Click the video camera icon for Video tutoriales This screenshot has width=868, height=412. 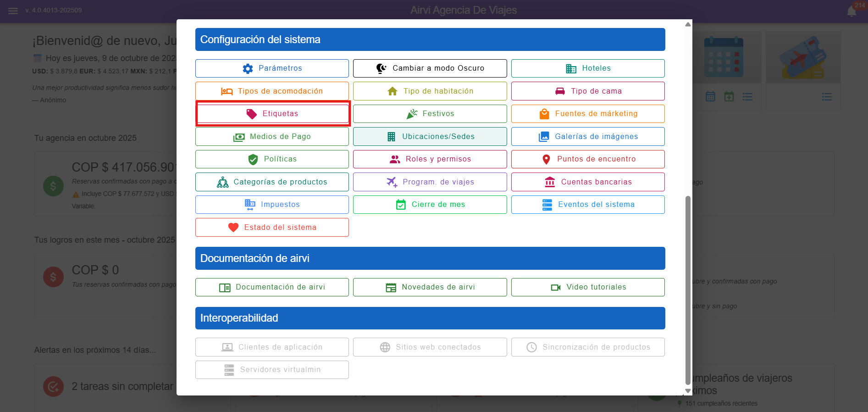click(x=556, y=287)
